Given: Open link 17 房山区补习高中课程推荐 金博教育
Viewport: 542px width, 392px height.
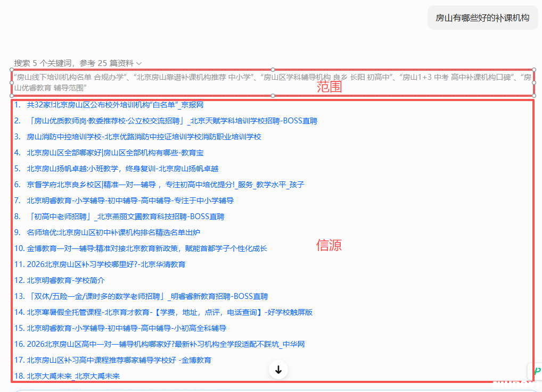Looking at the screenshot, I should pyautogui.click(x=119, y=360).
